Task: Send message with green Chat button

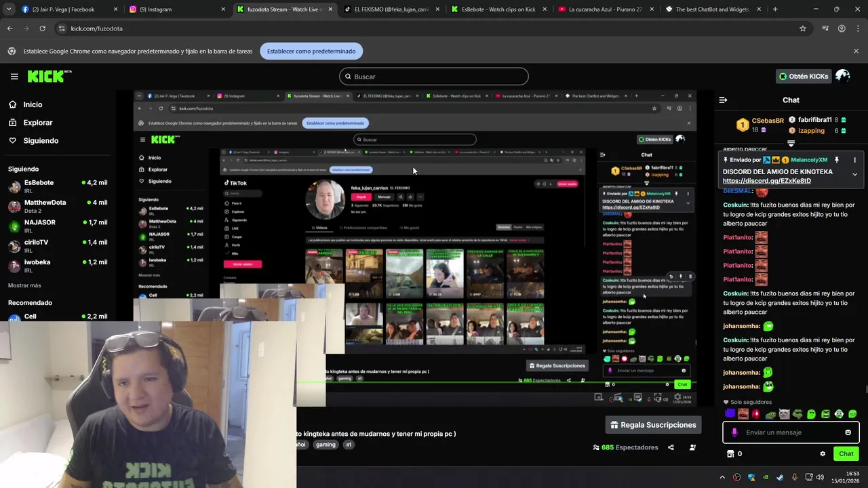Action: (x=846, y=454)
